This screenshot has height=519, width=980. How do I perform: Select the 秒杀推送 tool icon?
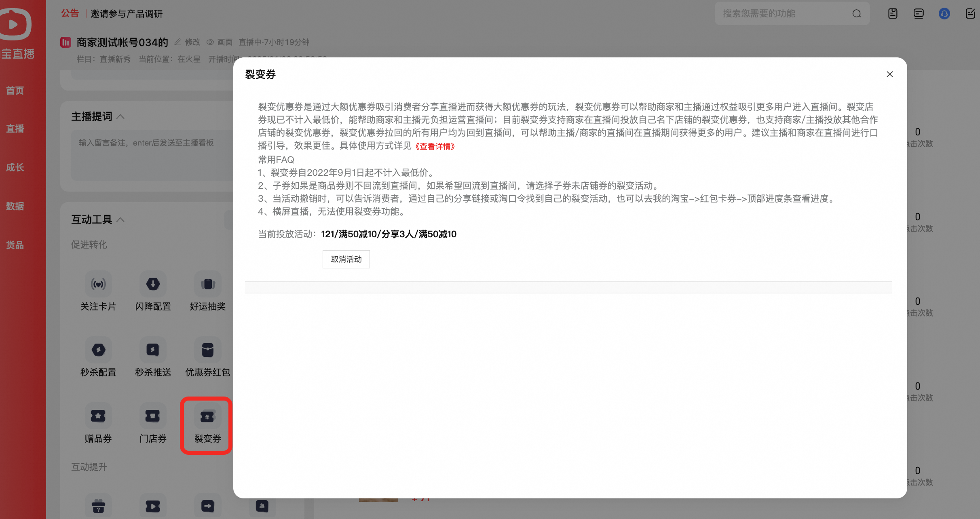153,350
